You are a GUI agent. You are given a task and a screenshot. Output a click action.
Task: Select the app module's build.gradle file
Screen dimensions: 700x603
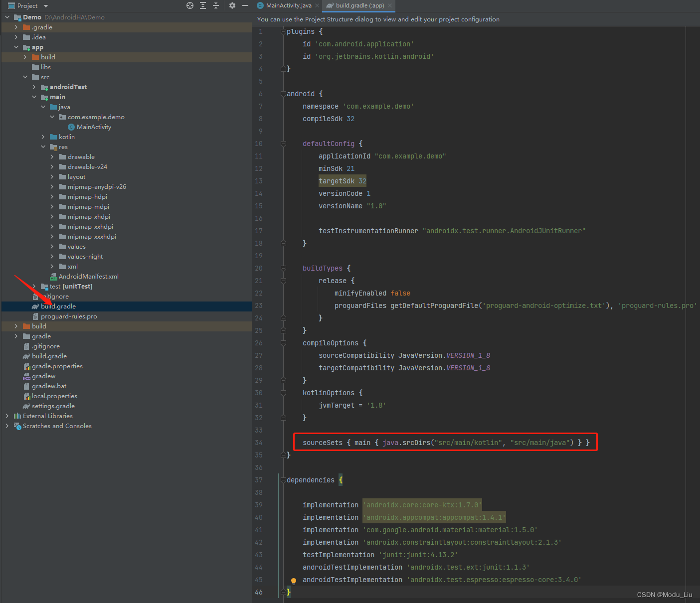[58, 306]
